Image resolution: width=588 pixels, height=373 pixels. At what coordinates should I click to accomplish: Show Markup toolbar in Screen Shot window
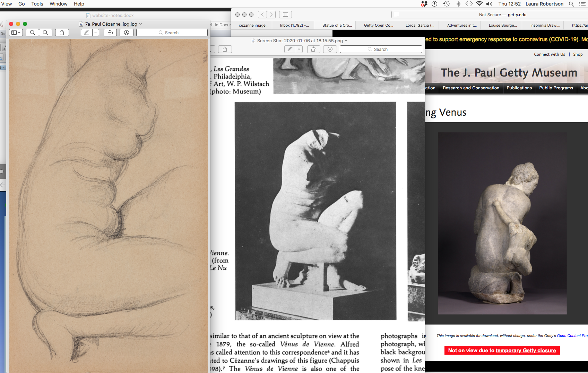[330, 49]
